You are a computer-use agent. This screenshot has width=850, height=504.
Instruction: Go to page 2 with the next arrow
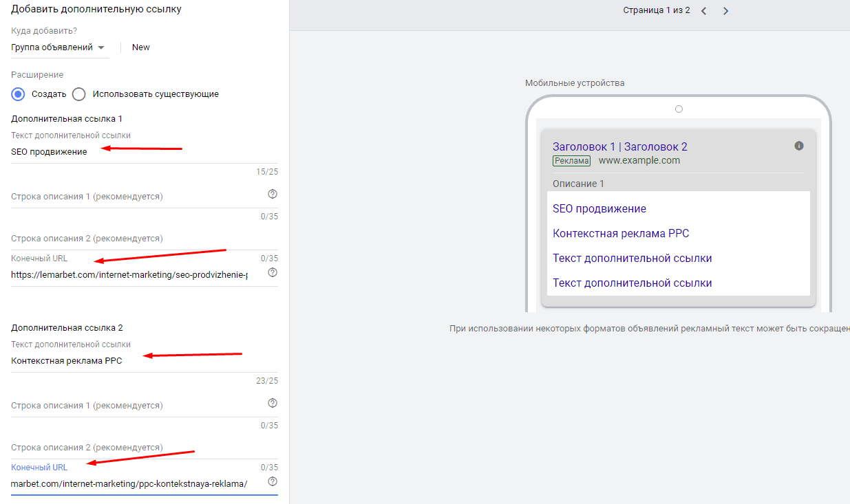(726, 10)
